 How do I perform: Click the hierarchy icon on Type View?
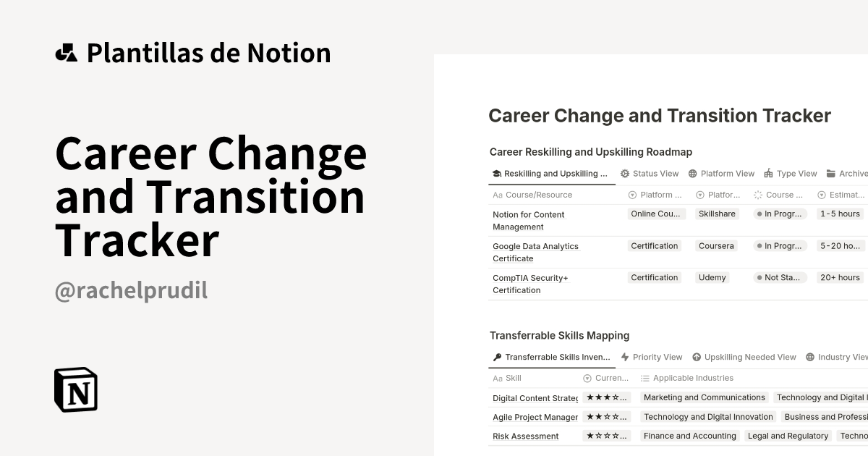pyautogui.click(x=768, y=174)
